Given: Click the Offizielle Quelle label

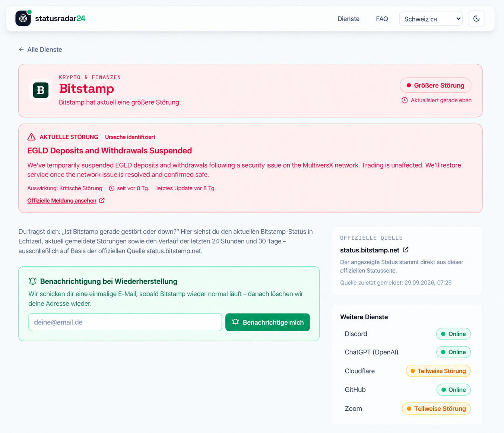Looking at the screenshot, I should 371,238.
